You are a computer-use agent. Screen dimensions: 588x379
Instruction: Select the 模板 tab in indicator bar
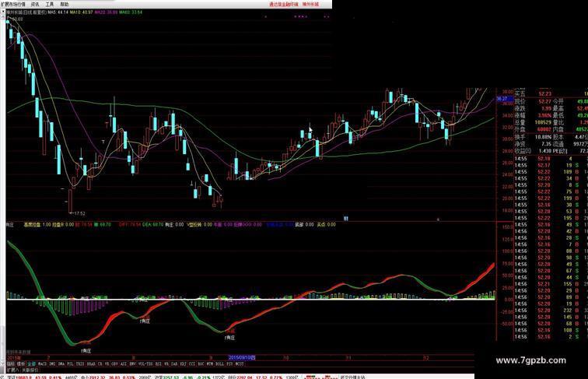pos(21,364)
